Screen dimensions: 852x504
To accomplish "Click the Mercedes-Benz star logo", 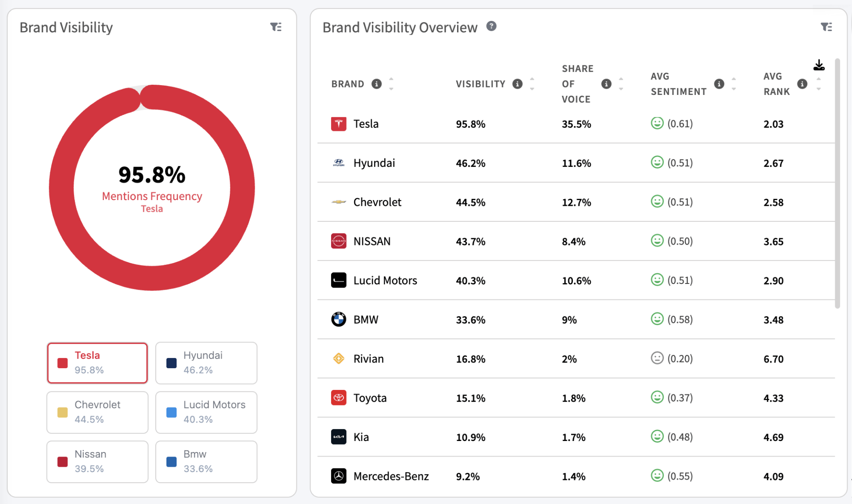I will (x=339, y=476).
